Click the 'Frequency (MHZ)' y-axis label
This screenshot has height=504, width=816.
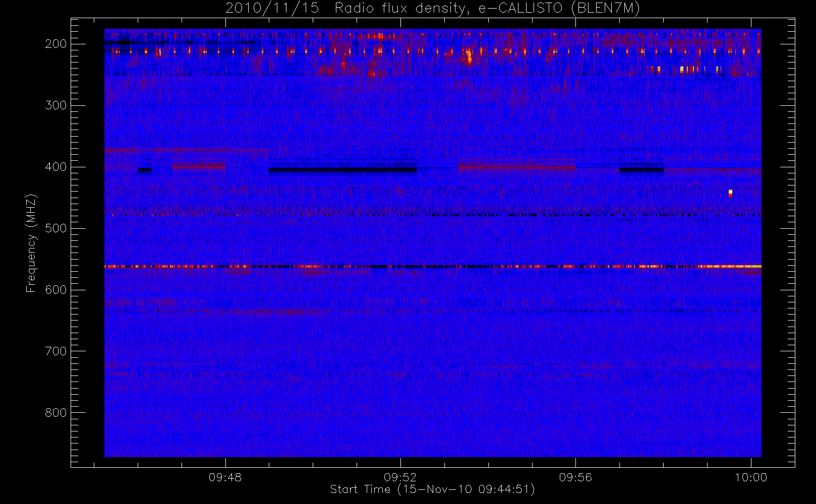point(31,243)
